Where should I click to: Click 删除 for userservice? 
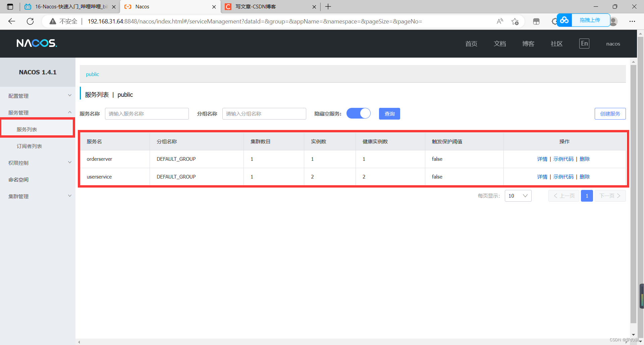[x=585, y=177]
